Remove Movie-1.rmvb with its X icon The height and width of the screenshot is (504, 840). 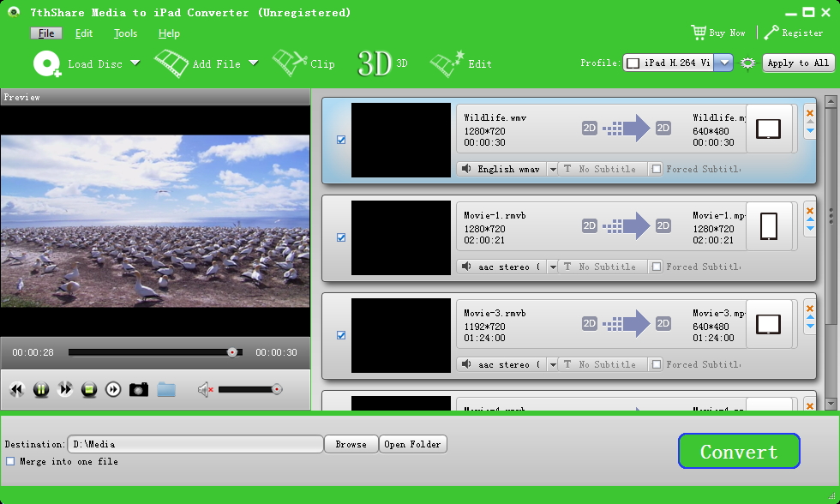(x=810, y=211)
